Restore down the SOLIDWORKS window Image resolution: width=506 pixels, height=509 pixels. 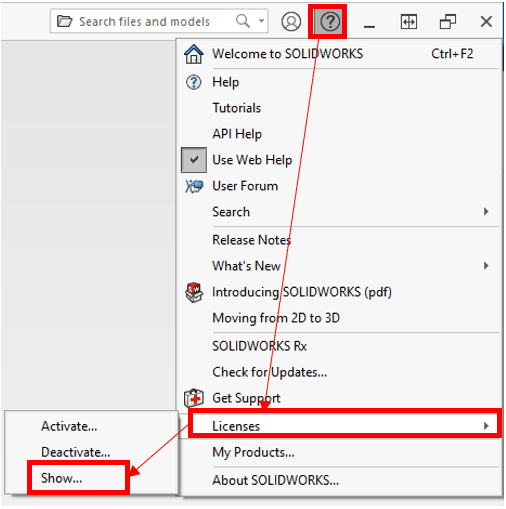448,22
